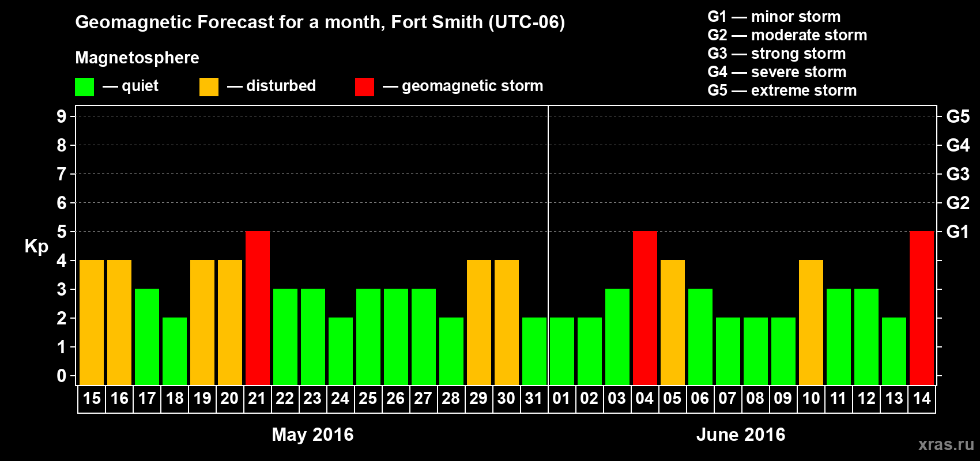This screenshot has height=461, width=980.
Task: Click the June 2016 month label
Action: 741,434
